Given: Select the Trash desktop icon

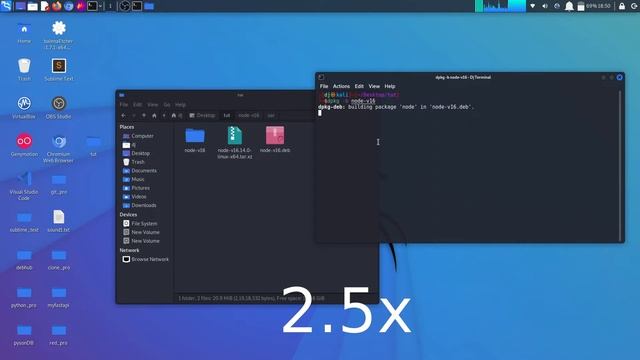Looking at the screenshot, I should (x=24, y=69).
